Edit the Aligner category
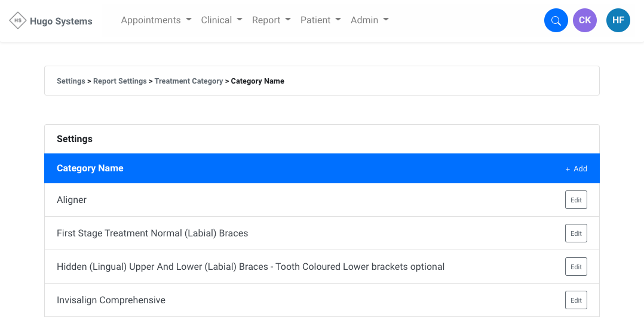Viewport: 644px width, 317px height. pyautogui.click(x=576, y=199)
